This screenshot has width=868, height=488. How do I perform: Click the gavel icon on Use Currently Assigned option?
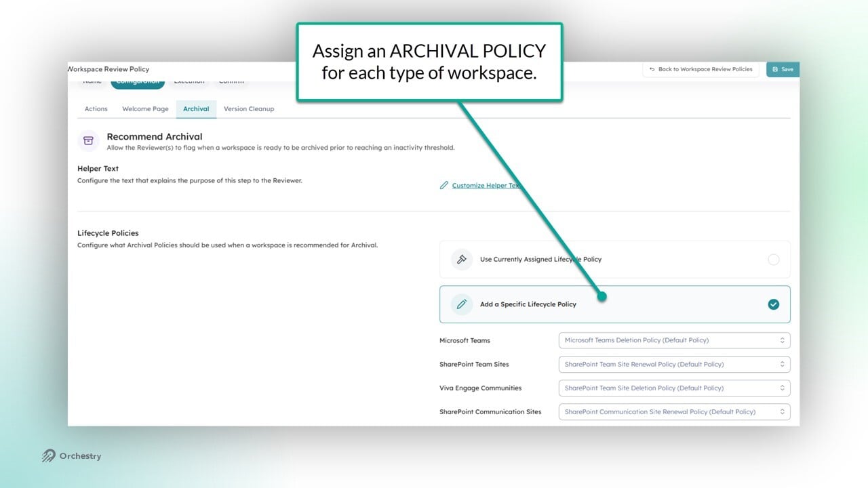[x=462, y=260]
